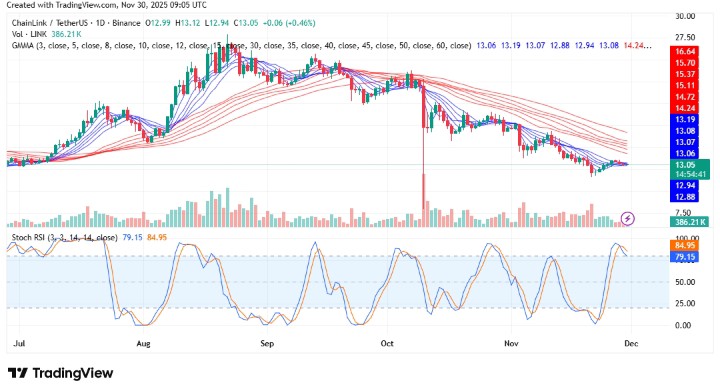Viewport: 720px width, 387px height.
Task: Click the high value H13.12
Action: [188, 23]
